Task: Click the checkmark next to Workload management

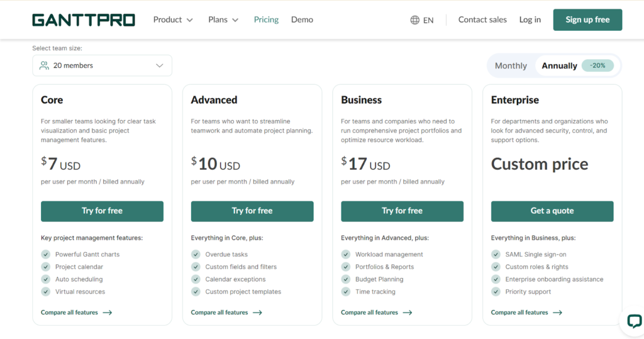Action: click(346, 254)
